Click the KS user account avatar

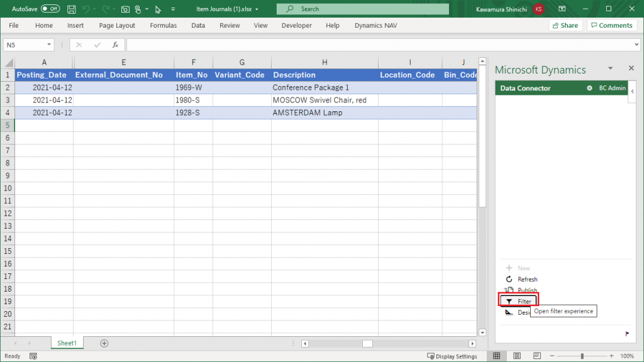tap(538, 9)
